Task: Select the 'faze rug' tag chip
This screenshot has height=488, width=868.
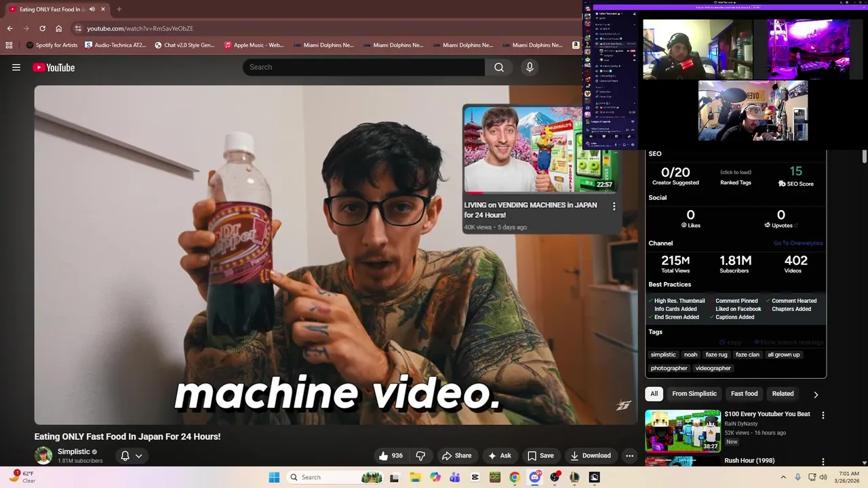Action: tap(716, 354)
